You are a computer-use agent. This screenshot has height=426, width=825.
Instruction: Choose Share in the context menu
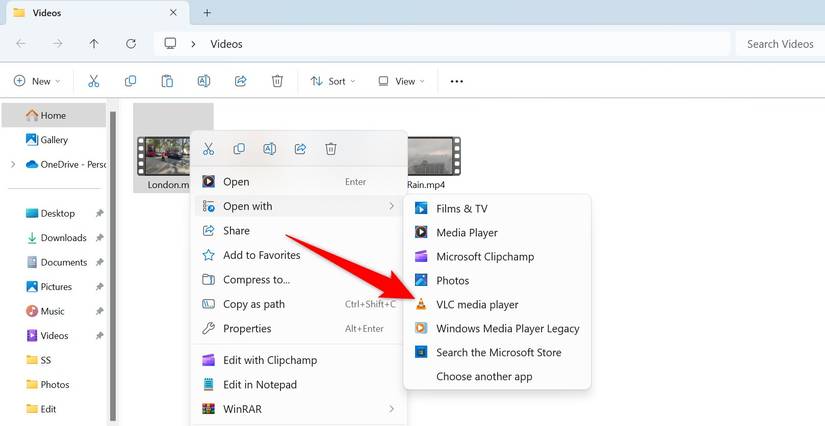298,230
